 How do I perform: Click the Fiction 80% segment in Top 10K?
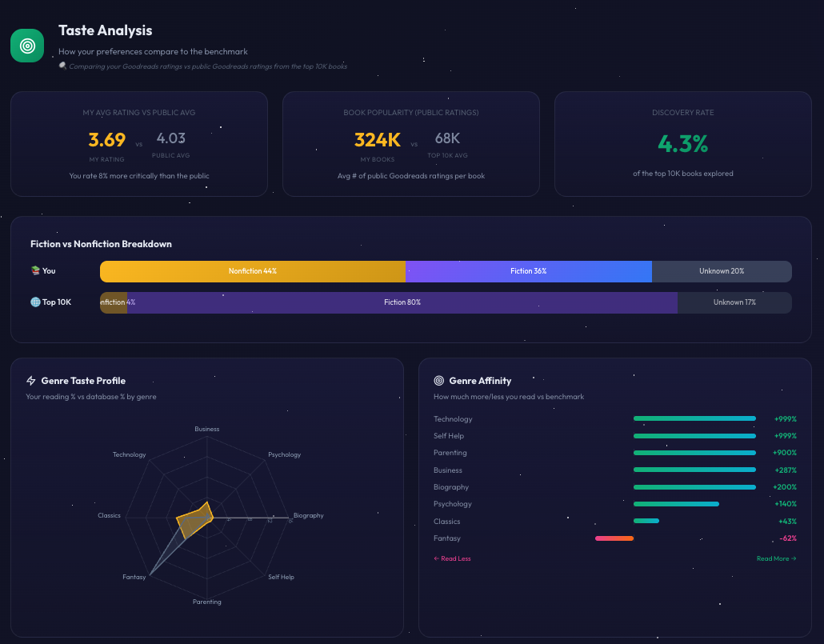(402, 302)
